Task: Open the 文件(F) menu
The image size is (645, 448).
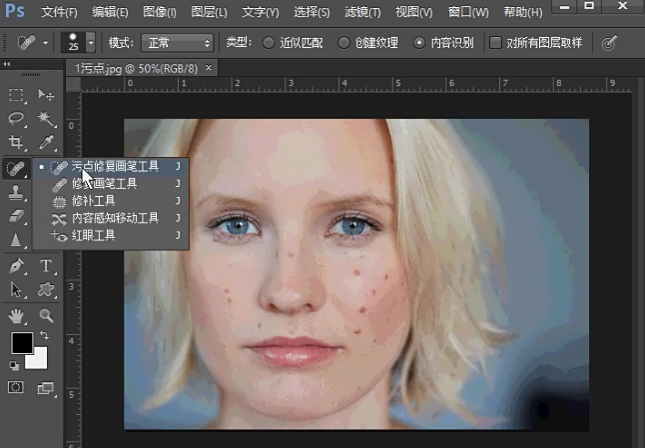Action: (x=59, y=12)
